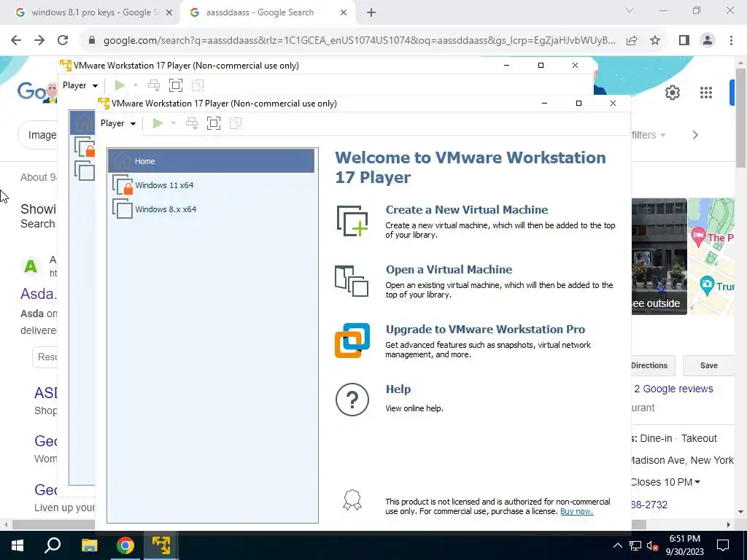Select Windows 11 x64 virtual machine

click(211, 185)
